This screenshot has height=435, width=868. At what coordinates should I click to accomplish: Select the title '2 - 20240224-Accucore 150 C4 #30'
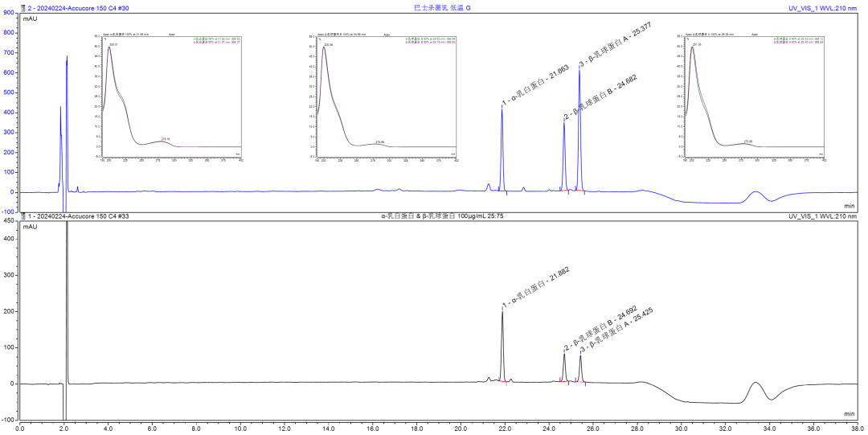click(x=78, y=8)
